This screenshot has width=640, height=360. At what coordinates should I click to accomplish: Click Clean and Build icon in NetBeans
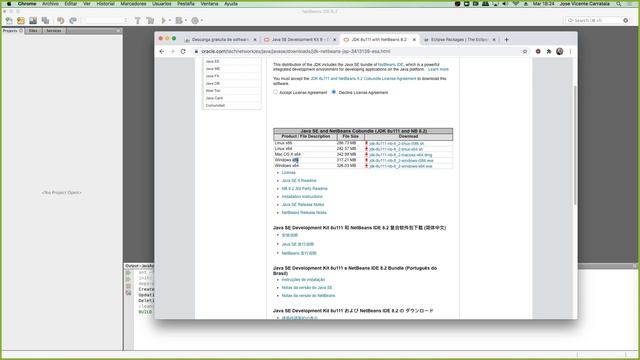(150, 20)
